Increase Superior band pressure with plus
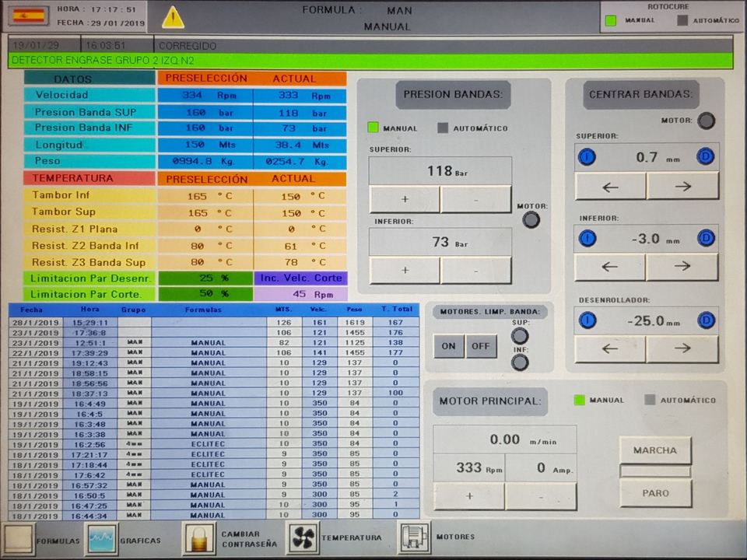Image resolution: width=747 pixels, height=560 pixels. point(405,199)
